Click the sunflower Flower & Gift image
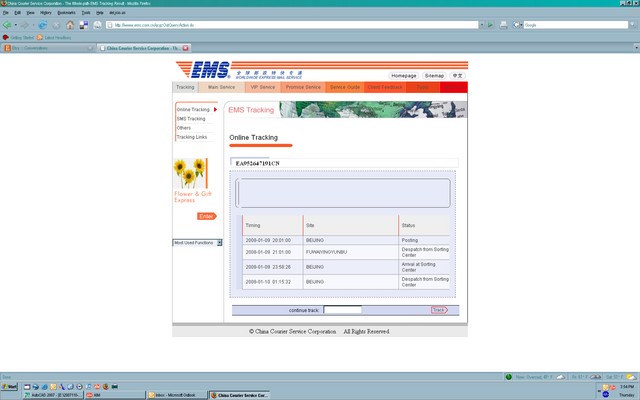The width and height of the screenshot is (640, 400). [191, 173]
